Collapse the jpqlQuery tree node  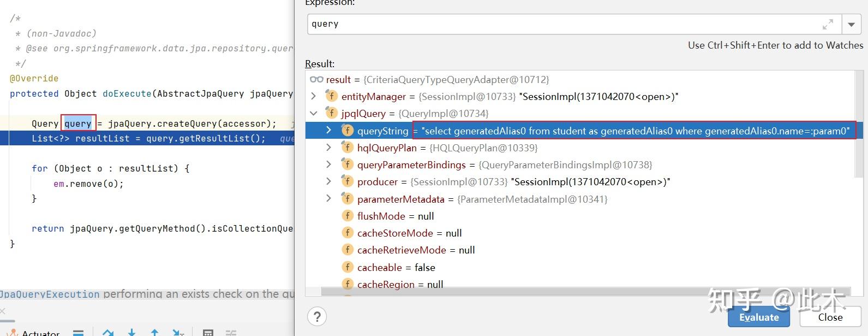313,114
